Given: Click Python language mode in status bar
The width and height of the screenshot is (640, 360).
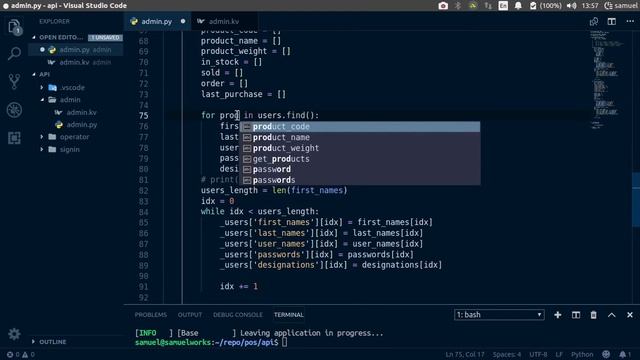Looking at the screenshot, I should tap(582, 354).
